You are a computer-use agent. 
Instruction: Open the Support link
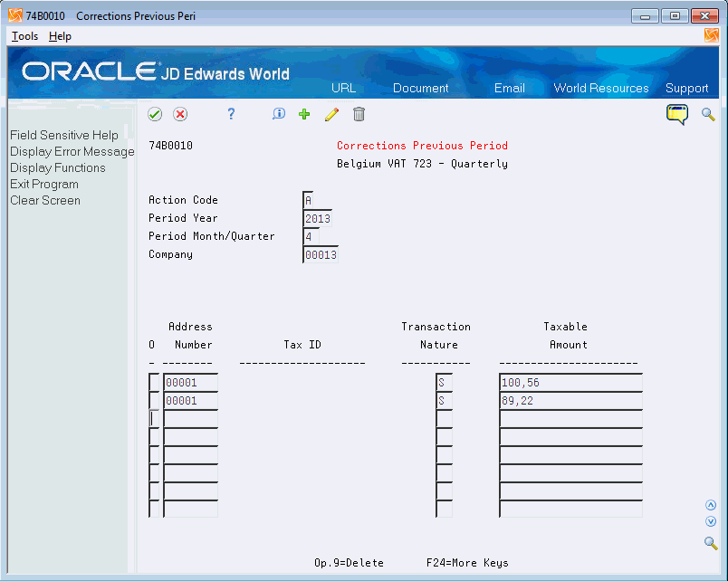pos(686,88)
